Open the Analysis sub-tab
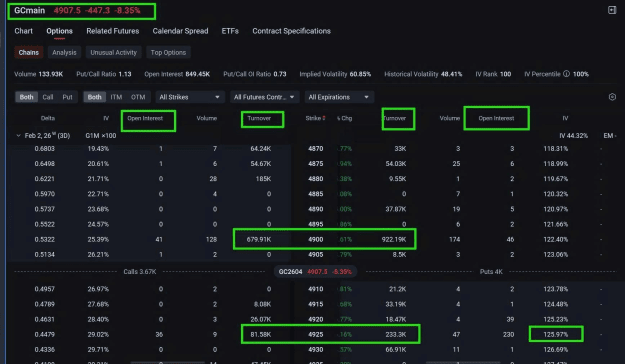Image resolution: width=625 pixels, height=364 pixels. [x=64, y=52]
